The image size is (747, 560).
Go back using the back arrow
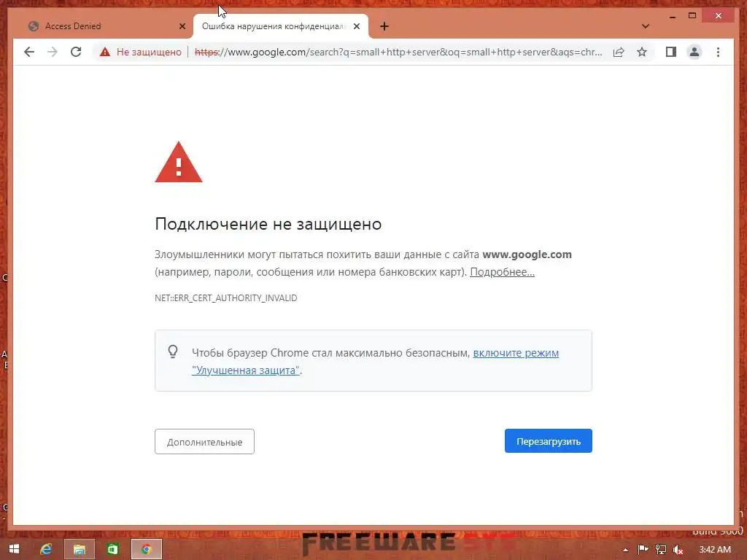(x=29, y=52)
